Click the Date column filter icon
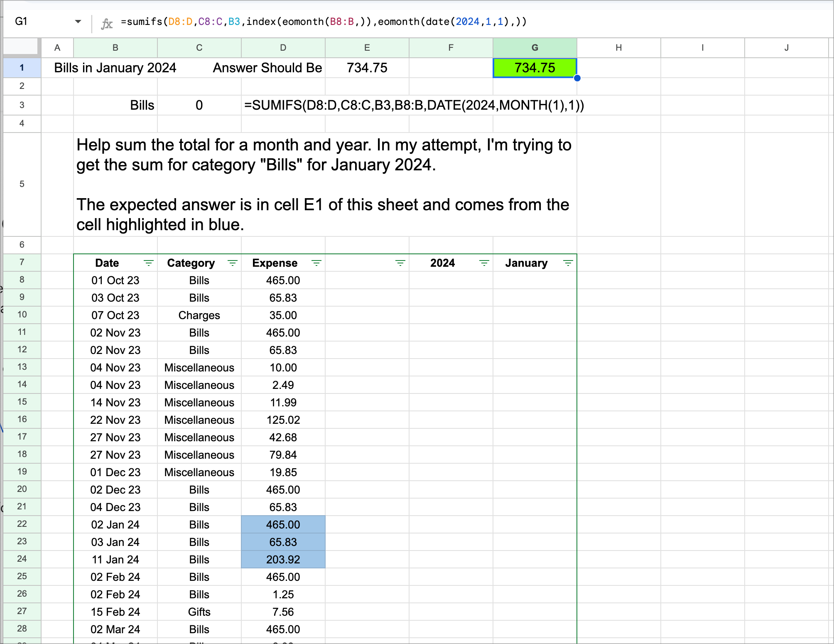This screenshot has height=644, width=834. (148, 263)
